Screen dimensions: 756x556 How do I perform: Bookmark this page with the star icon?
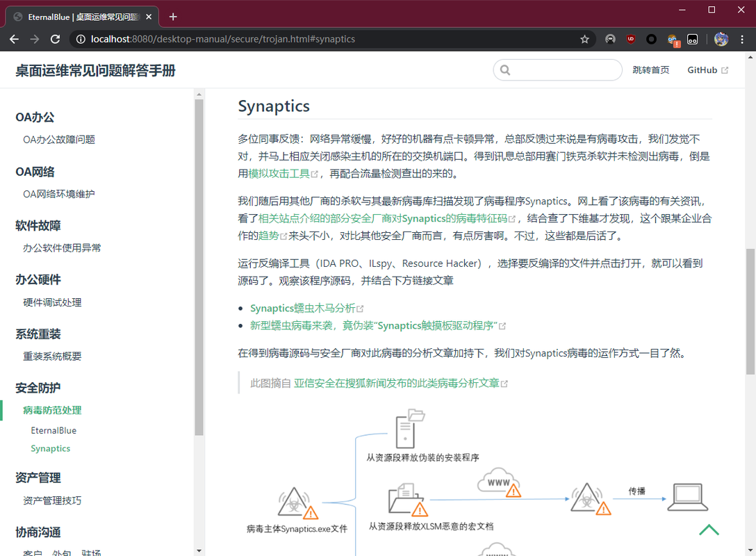tap(585, 39)
